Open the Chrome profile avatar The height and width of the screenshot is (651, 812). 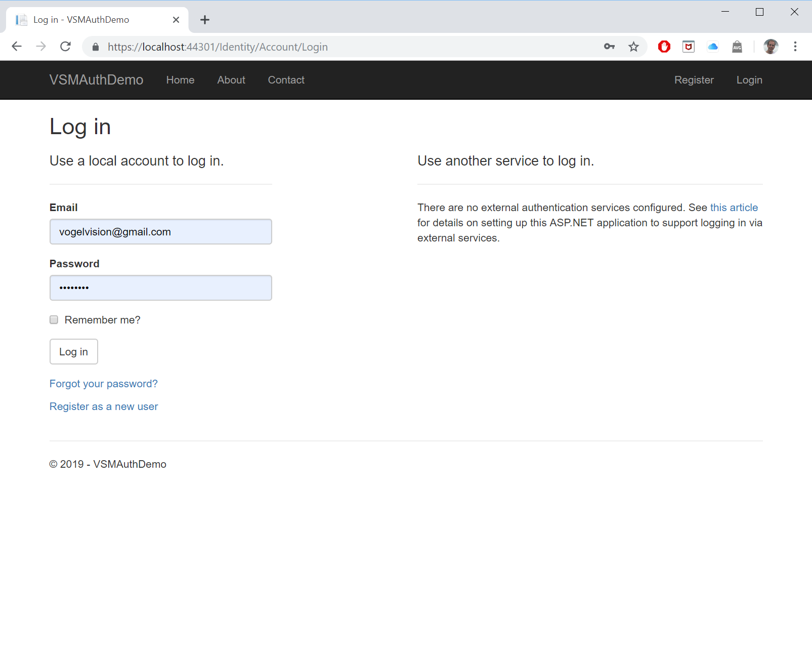(x=771, y=47)
